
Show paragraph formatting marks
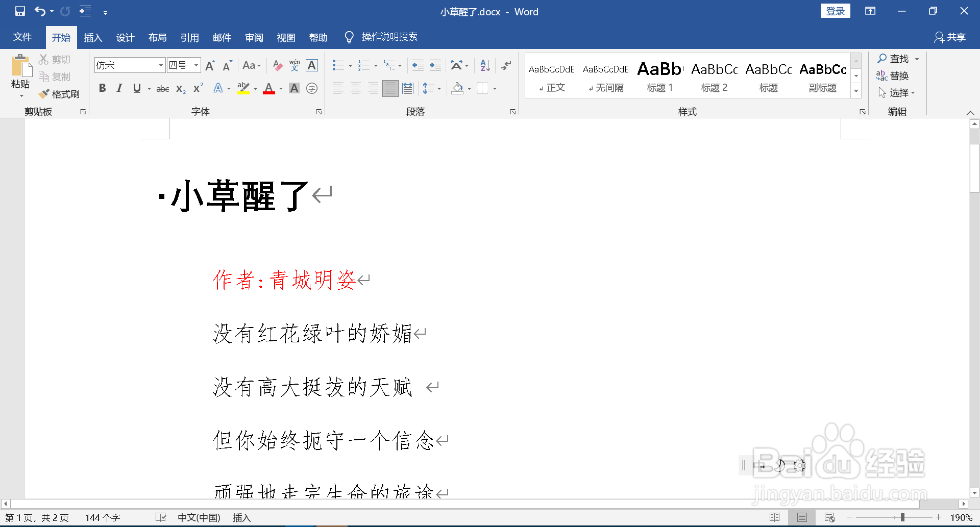click(505, 65)
